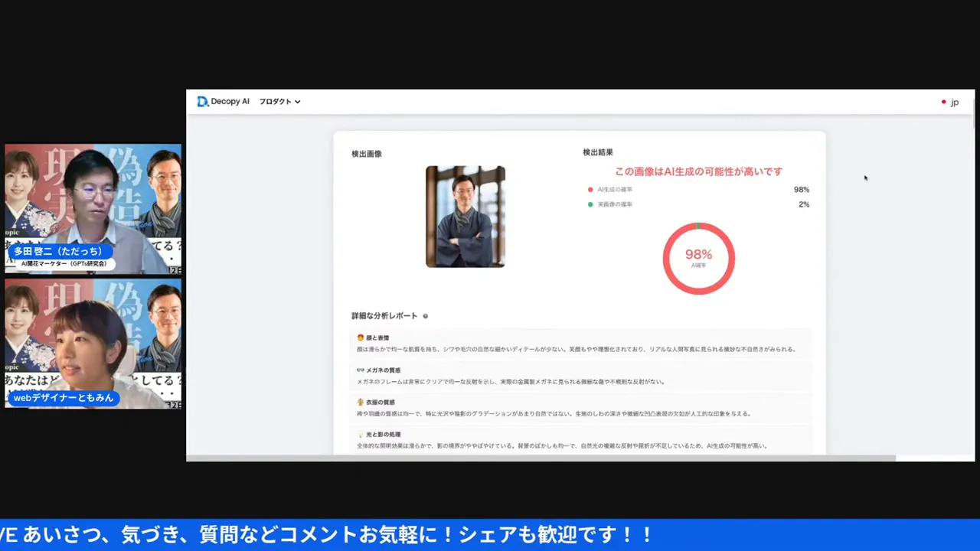Click the red dot next to AI生成の確率

(590, 190)
